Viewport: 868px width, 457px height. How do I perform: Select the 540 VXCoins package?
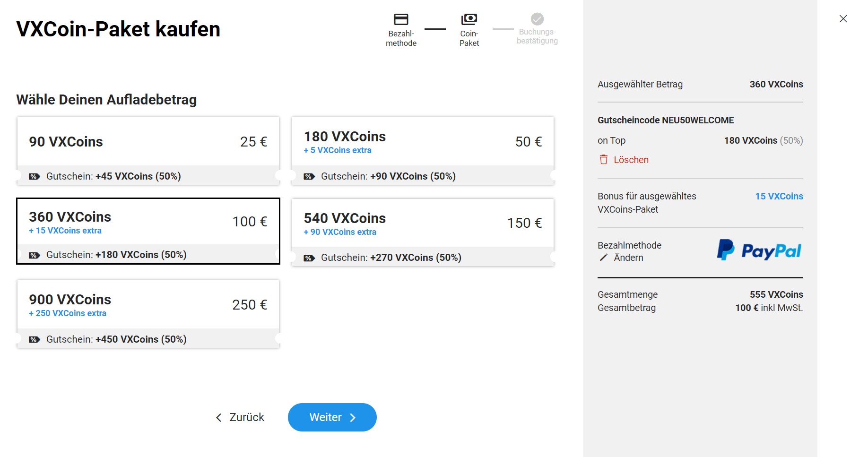tap(423, 222)
